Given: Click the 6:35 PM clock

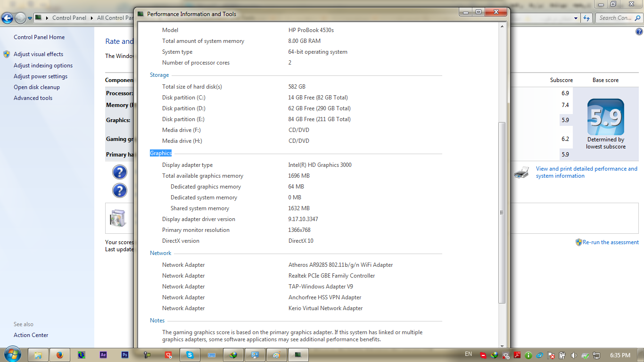Looking at the screenshot, I should [x=620, y=355].
